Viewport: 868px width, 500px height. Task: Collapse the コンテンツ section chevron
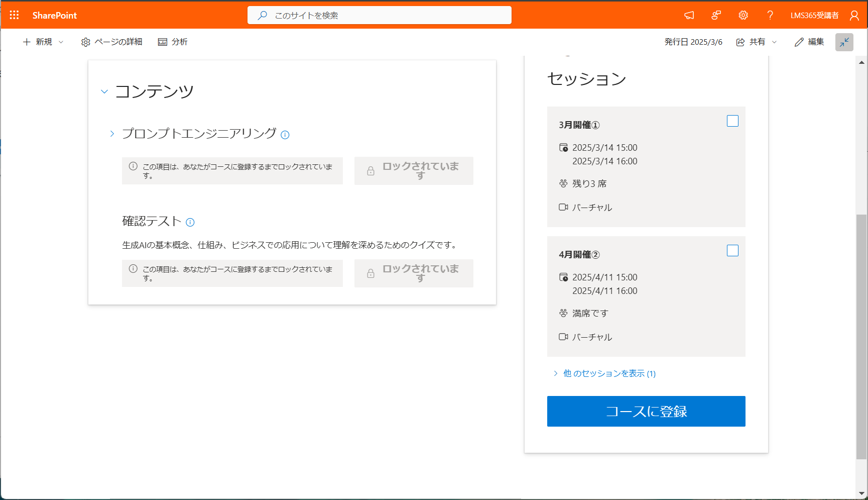tap(104, 91)
